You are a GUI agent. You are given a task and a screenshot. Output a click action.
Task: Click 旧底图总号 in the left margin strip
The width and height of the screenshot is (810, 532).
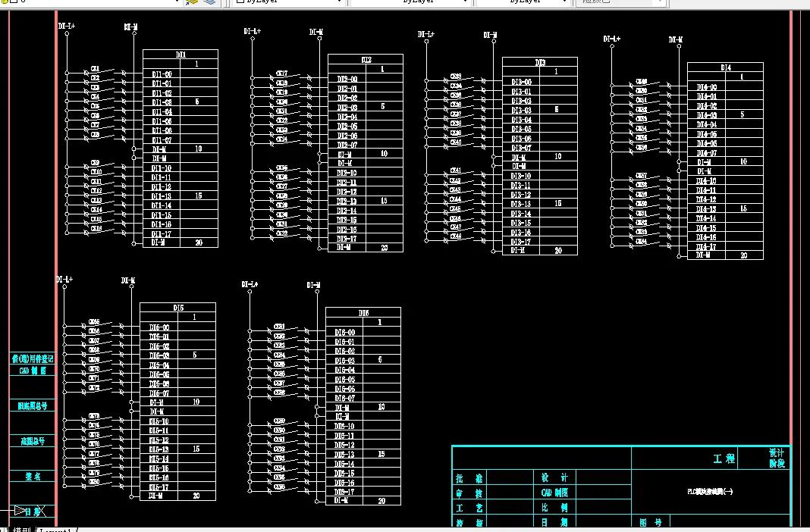point(33,406)
